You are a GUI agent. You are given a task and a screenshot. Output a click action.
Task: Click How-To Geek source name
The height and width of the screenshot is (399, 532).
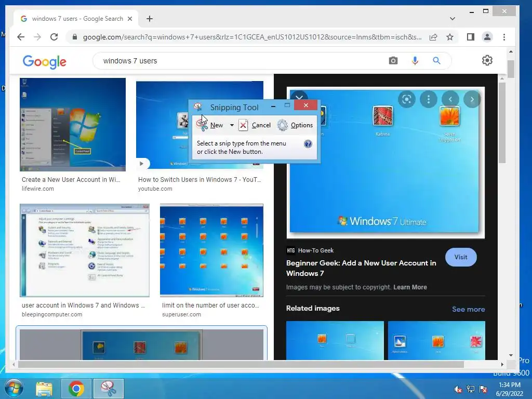point(315,250)
